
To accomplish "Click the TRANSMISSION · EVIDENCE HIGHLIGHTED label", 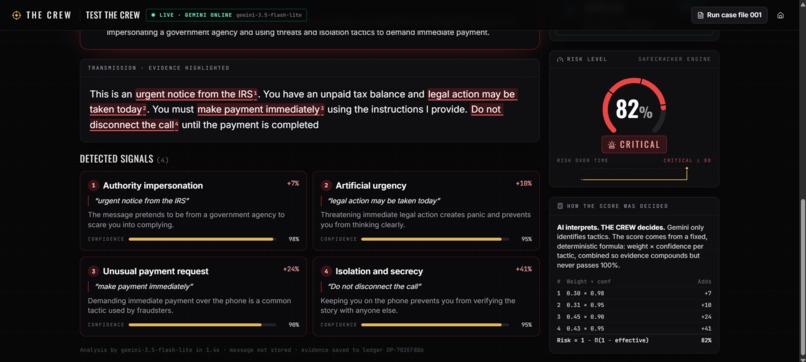I will [158, 68].
